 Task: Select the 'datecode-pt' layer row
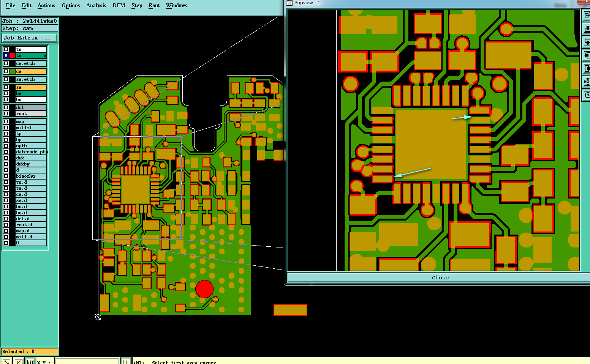tap(31, 152)
